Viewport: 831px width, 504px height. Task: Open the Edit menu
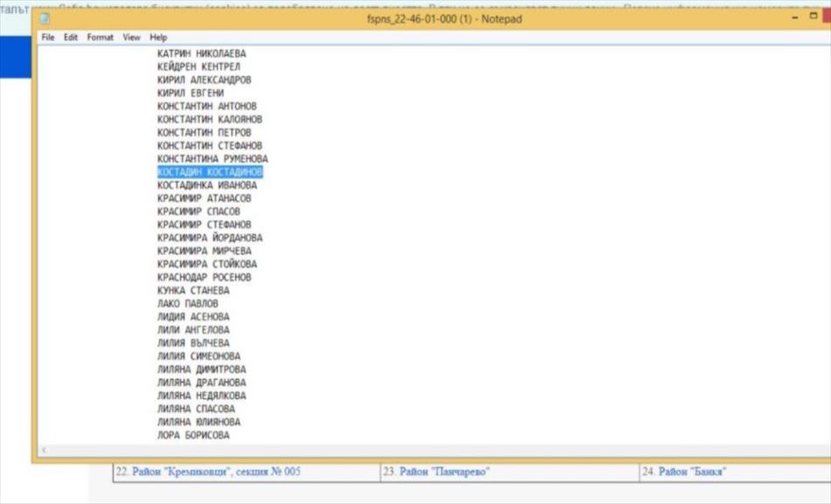tap(71, 37)
